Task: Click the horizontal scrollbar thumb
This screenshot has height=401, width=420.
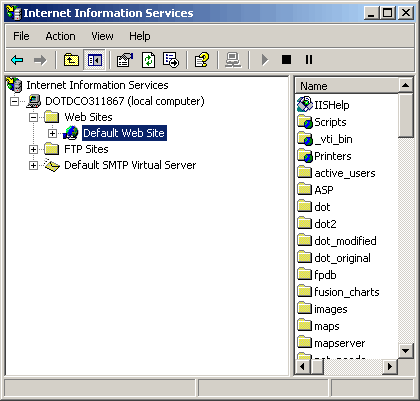Action: [x=317, y=367]
